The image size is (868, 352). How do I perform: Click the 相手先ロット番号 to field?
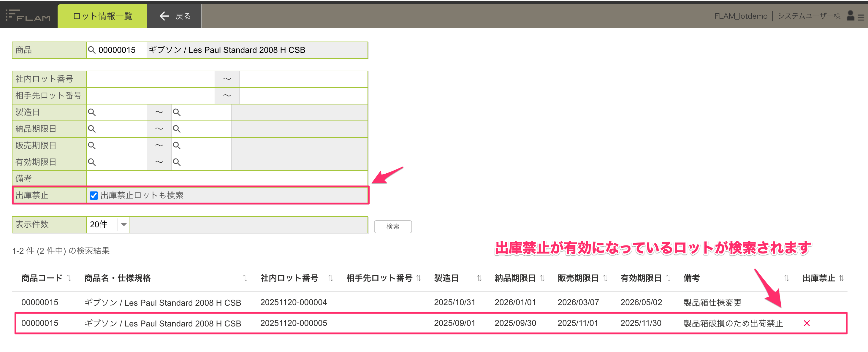coord(303,96)
